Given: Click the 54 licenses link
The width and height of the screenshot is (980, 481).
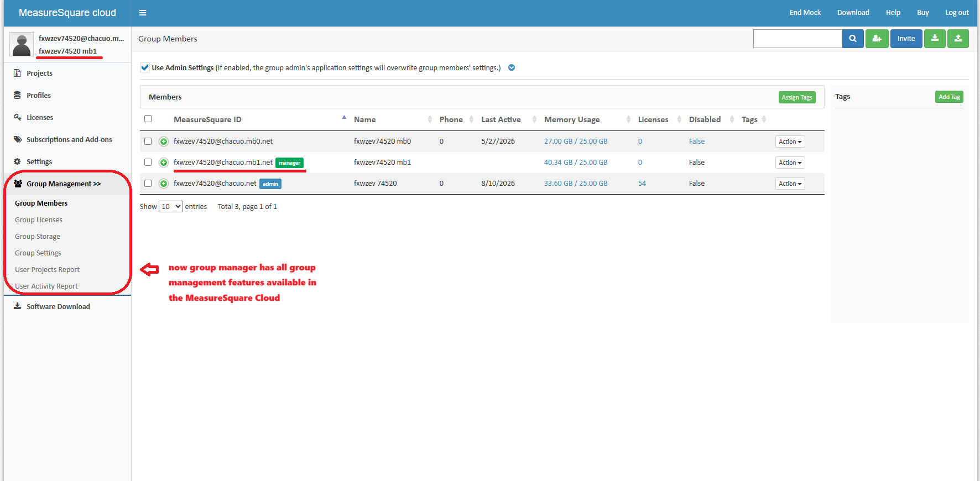Looking at the screenshot, I should click(642, 184).
